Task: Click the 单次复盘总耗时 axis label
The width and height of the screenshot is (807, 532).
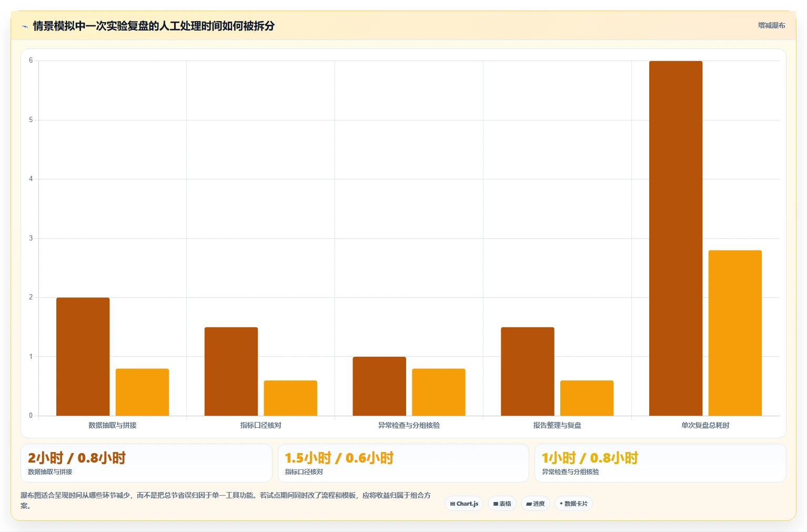Action: click(705, 425)
